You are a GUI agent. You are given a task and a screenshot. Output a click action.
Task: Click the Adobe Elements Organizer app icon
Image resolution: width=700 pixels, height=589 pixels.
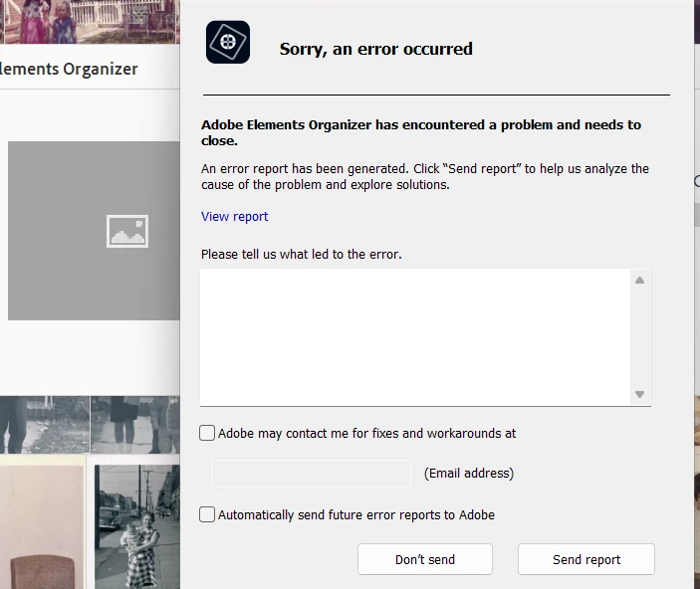tap(228, 42)
